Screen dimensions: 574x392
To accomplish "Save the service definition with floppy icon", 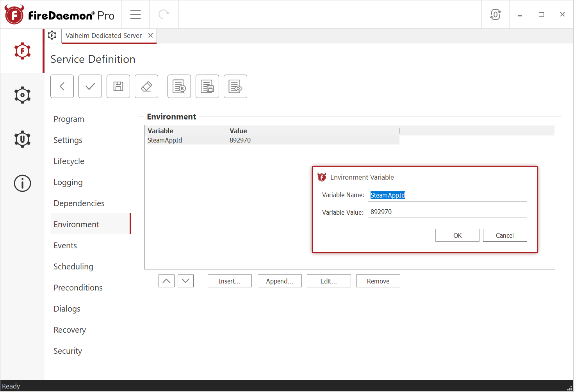I will (118, 86).
